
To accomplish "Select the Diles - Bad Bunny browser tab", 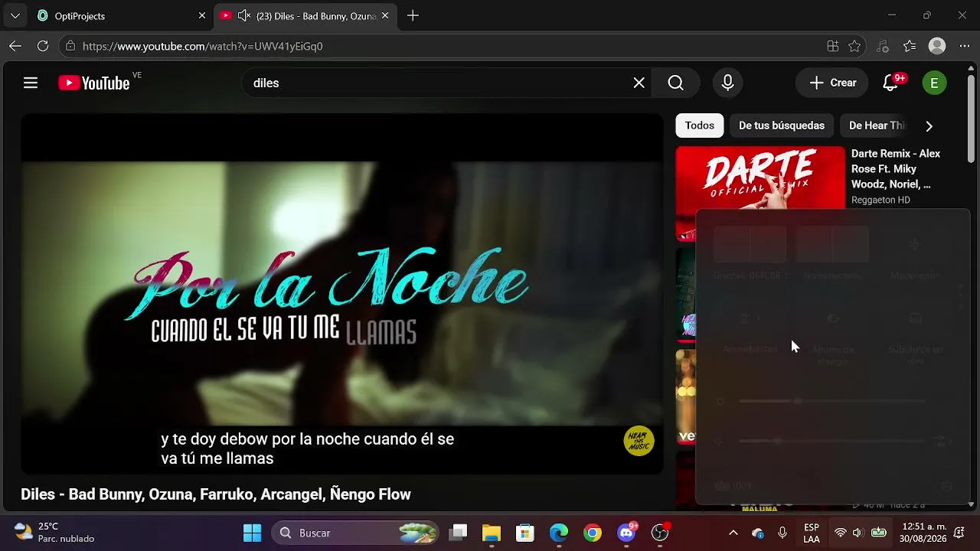I will click(x=306, y=15).
